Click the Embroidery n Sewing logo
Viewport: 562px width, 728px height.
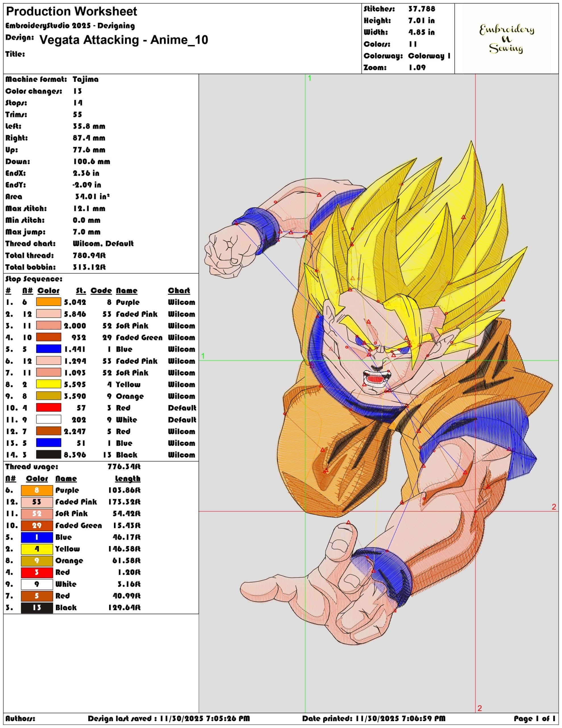506,39
